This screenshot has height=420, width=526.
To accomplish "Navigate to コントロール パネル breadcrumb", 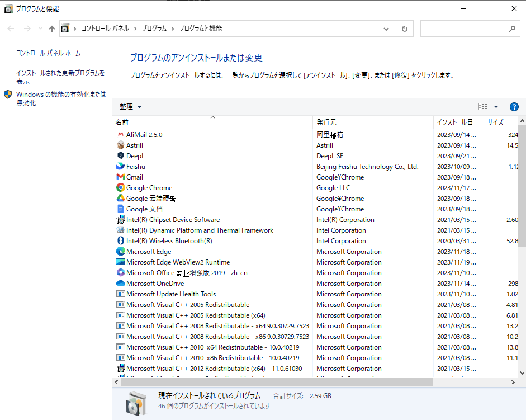I will tap(105, 29).
